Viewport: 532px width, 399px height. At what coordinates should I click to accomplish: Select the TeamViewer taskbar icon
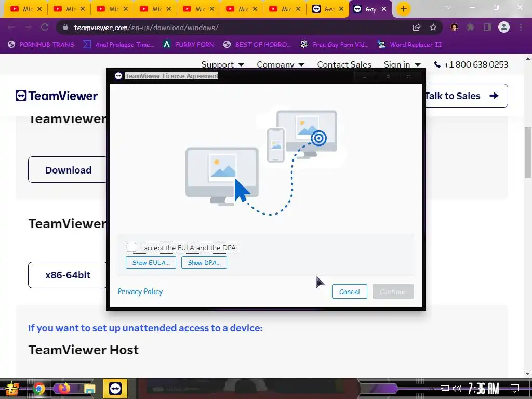(115, 389)
